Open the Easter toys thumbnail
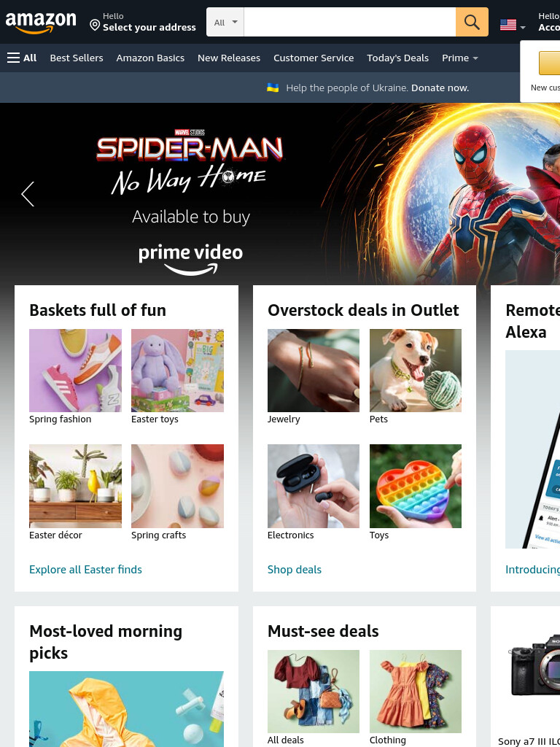560x747 pixels. [x=177, y=371]
